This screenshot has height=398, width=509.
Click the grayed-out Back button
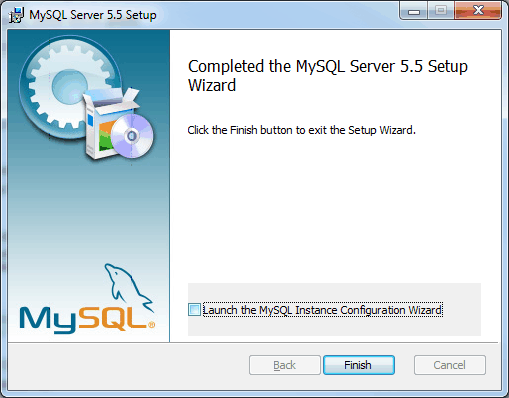pos(285,365)
